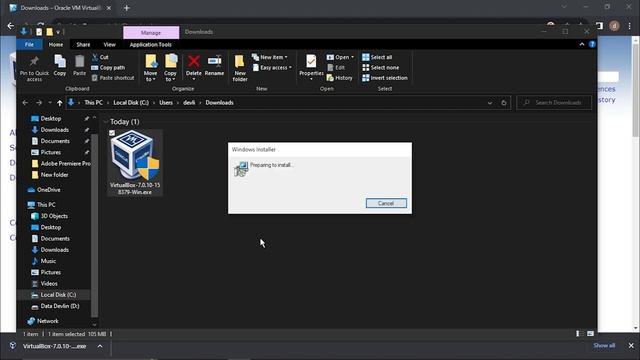
Task: Click navigation pane scrollbar
Action: [95, 225]
